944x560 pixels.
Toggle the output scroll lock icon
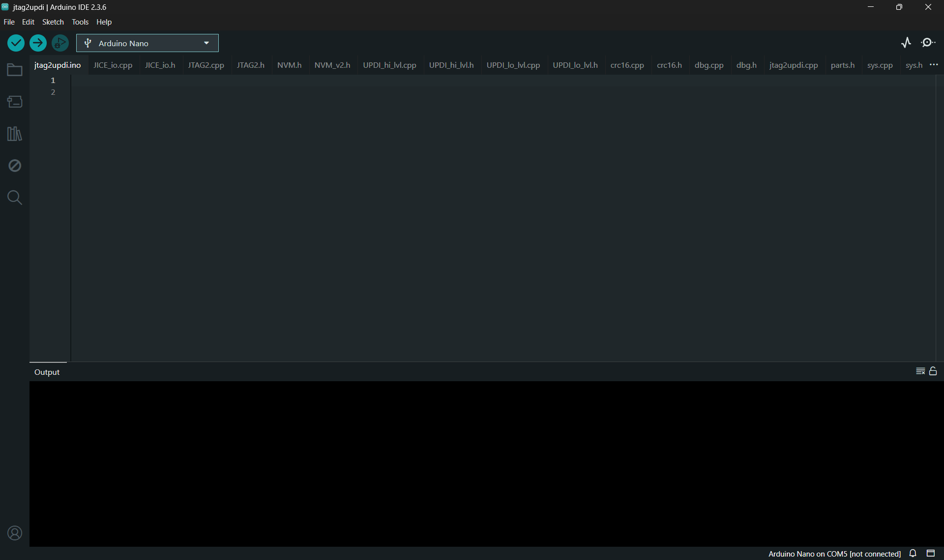933,371
